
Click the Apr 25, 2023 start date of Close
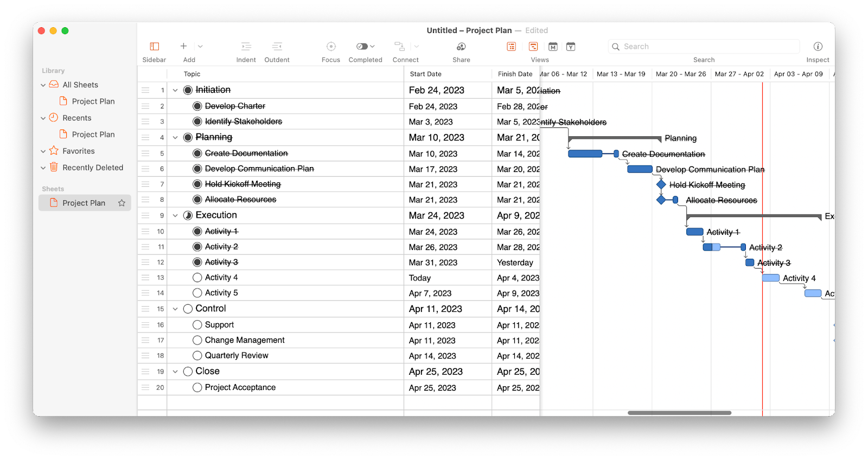(436, 372)
